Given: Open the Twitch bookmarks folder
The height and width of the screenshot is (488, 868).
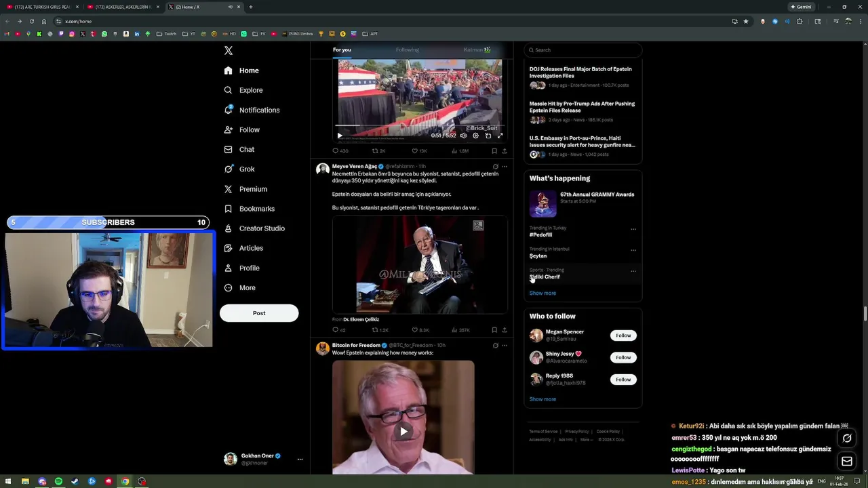Looking at the screenshot, I should tap(166, 34).
